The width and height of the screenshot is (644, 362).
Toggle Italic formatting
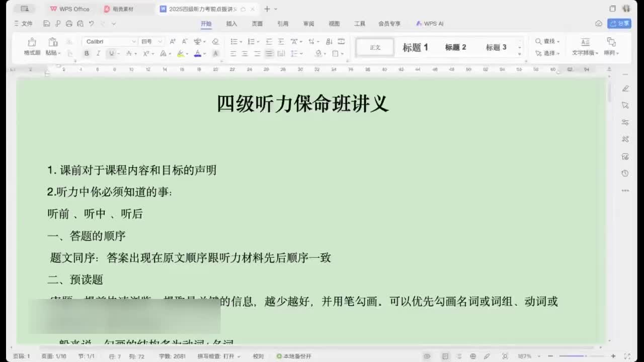coord(98,53)
